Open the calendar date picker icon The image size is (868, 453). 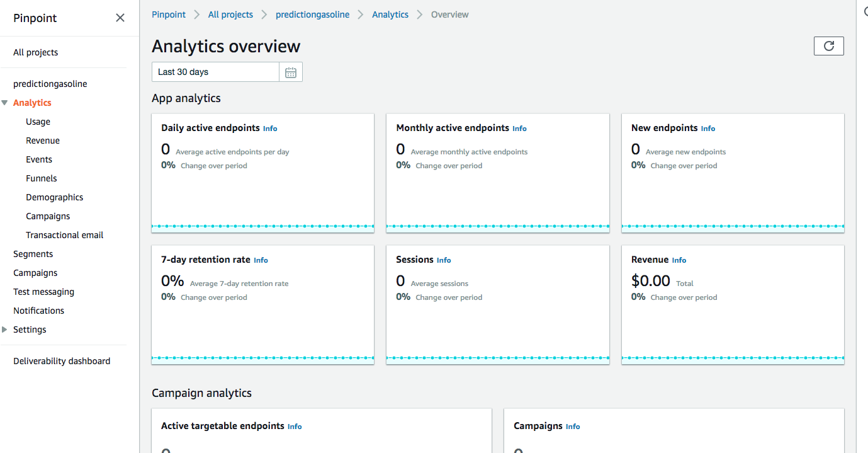(291, 72)
